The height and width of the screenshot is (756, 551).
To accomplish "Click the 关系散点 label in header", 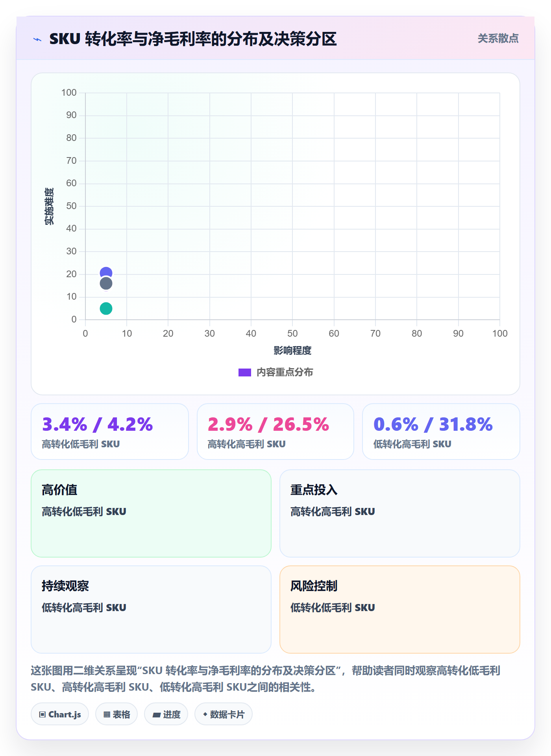I will pos(498,39).
